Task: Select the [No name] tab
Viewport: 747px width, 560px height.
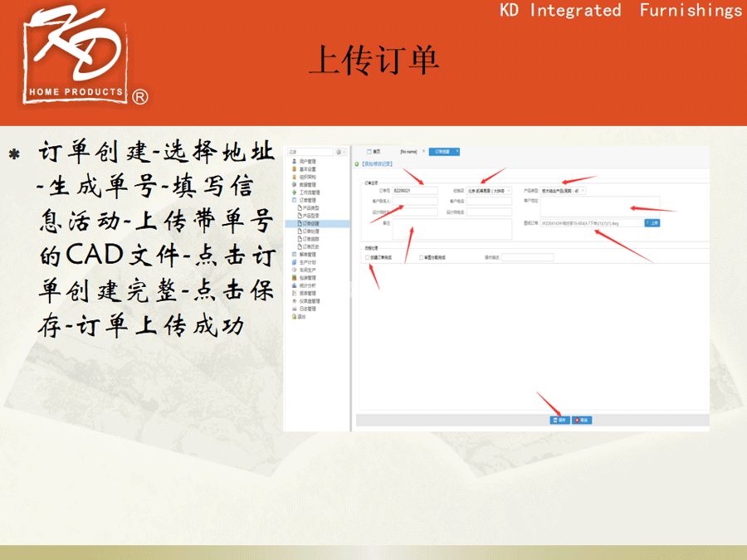Action: click(x=408, y=152)
